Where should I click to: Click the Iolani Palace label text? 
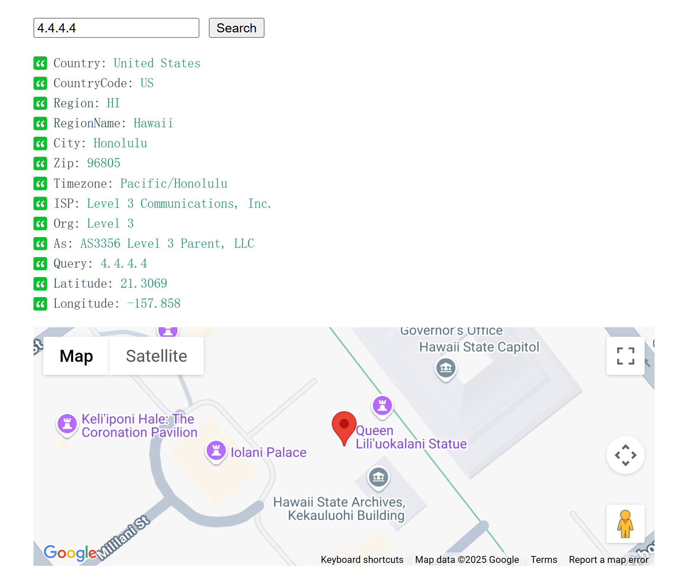269,452
